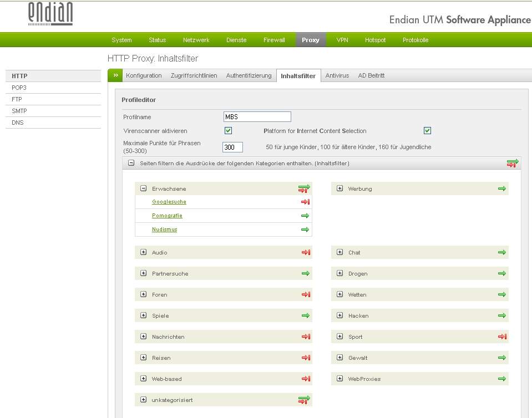The height and width of the screenshot is (418, 532).
Task: Expand the unkategorisiert category
Action: click(144, 400)
